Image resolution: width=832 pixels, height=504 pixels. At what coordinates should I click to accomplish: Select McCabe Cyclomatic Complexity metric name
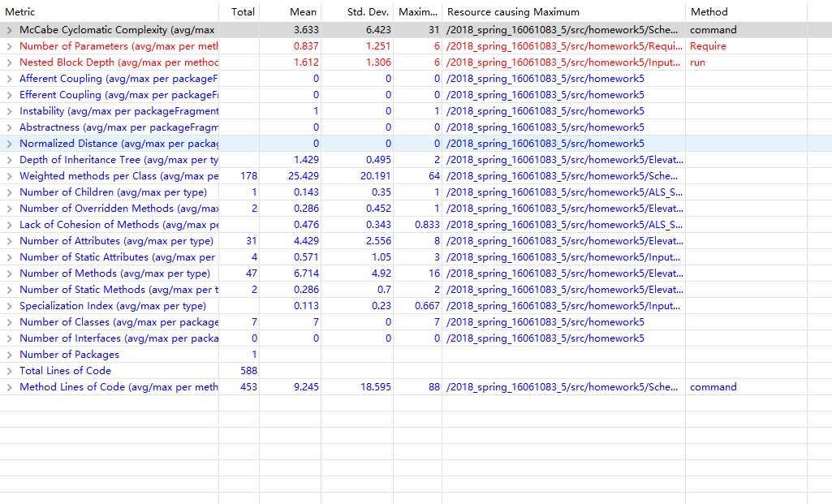click(x=117, y=30)
